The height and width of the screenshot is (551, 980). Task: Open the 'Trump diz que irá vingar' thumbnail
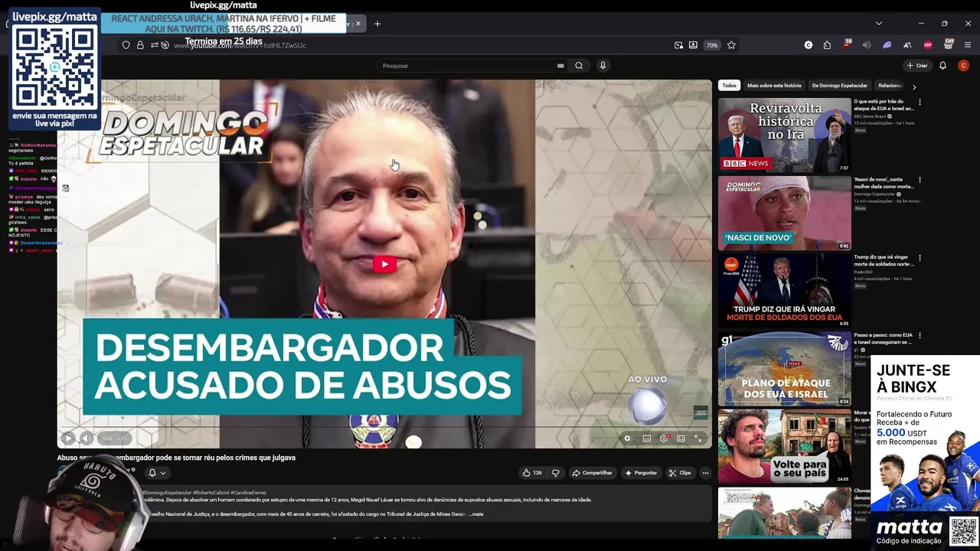point(784,291)
